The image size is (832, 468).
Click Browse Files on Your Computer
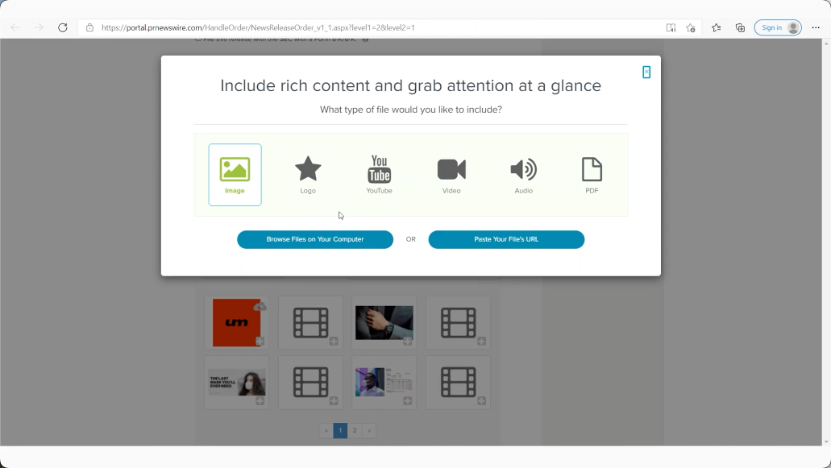(x=315, y=240)
